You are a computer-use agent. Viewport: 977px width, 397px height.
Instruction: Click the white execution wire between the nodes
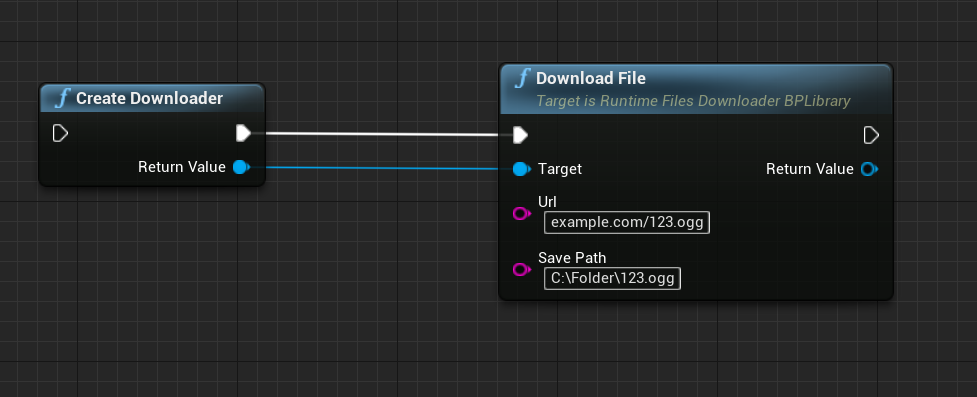(381, 134)
